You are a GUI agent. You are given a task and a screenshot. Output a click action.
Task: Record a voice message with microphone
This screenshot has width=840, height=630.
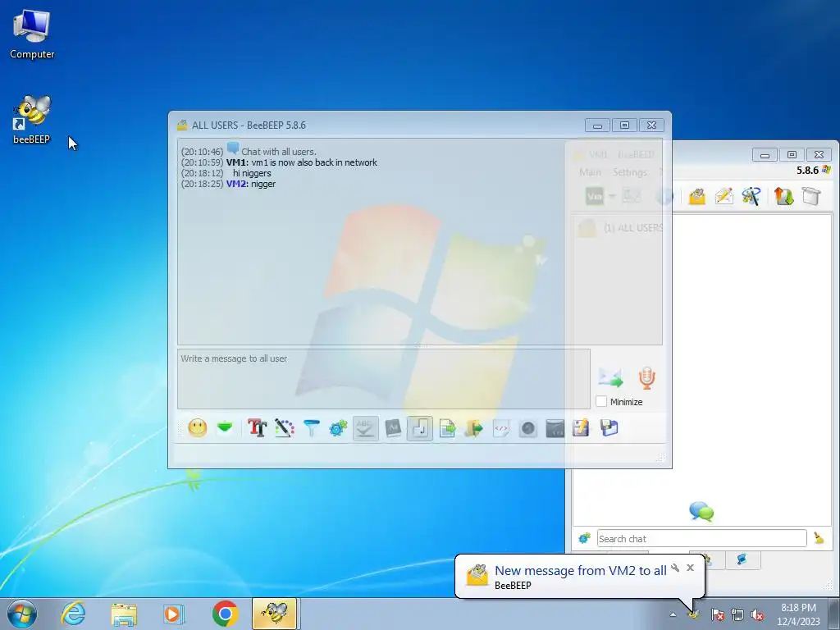pos(646,377)
